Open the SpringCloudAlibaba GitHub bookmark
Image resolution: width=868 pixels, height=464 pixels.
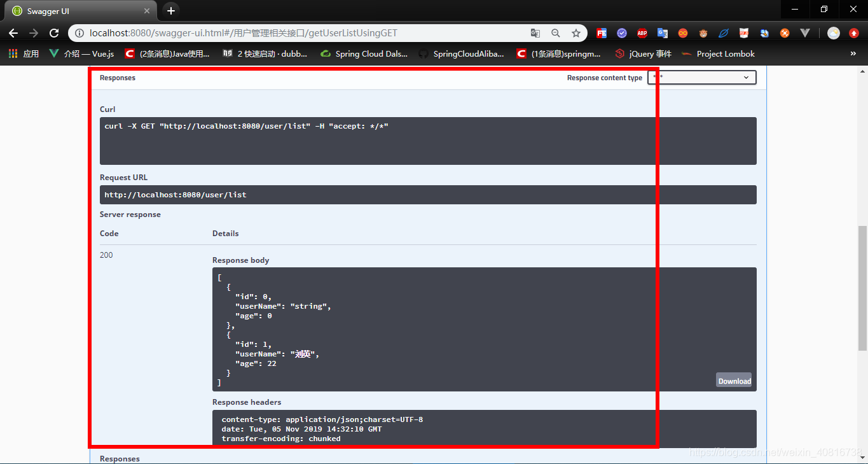(462, 54)
